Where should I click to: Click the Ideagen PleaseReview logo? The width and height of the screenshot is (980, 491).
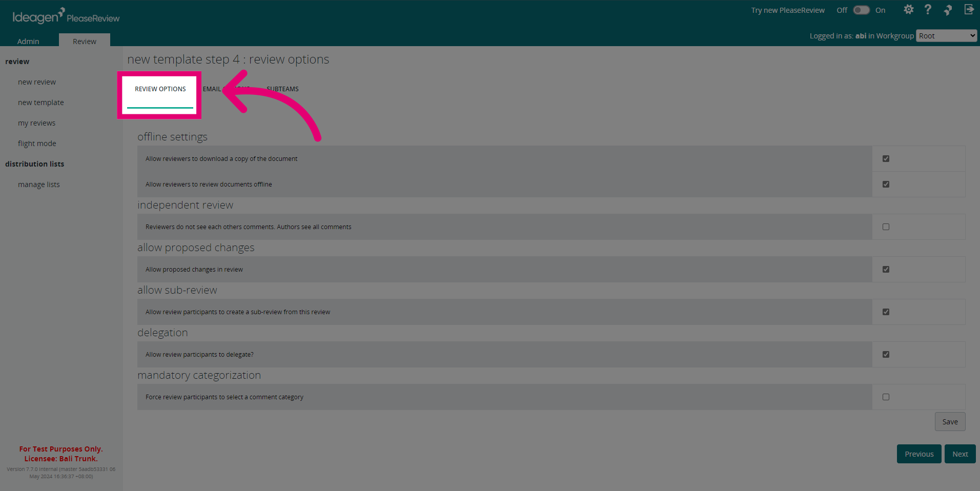pos(66,16)
